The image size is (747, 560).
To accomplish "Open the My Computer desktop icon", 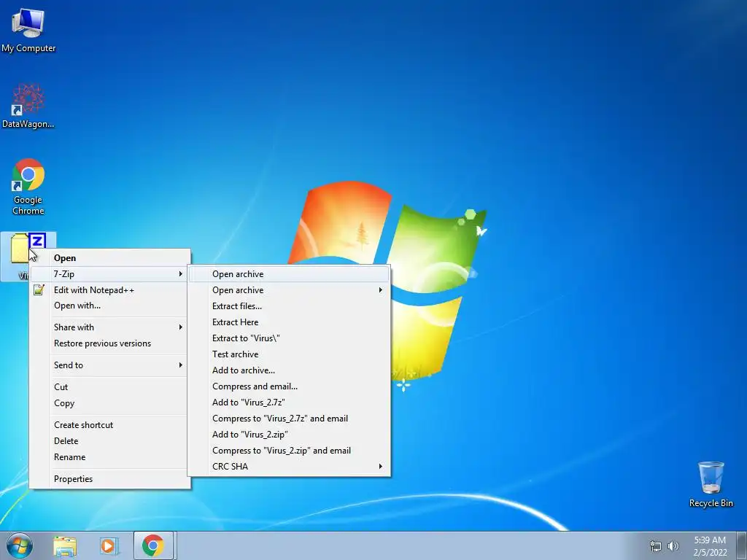I will 28,29.
